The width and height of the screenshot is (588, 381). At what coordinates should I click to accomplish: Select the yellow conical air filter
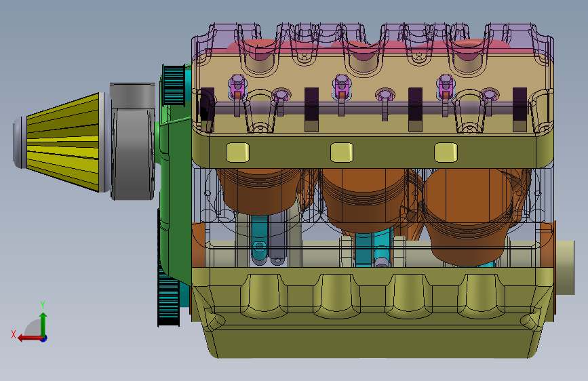(62, 142)
